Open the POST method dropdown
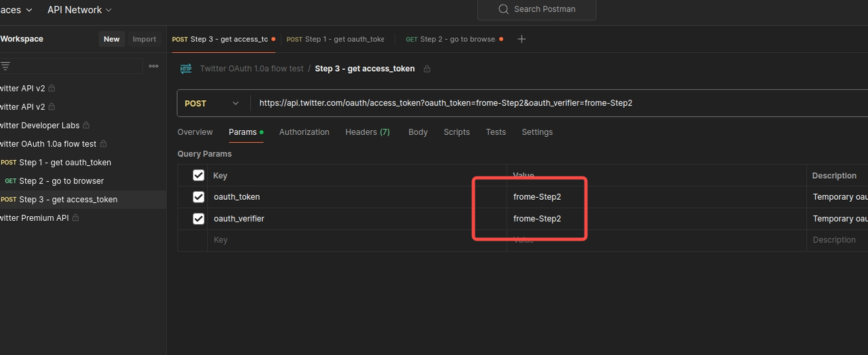The width and height of the screenshot is (868, 355). 212,103
